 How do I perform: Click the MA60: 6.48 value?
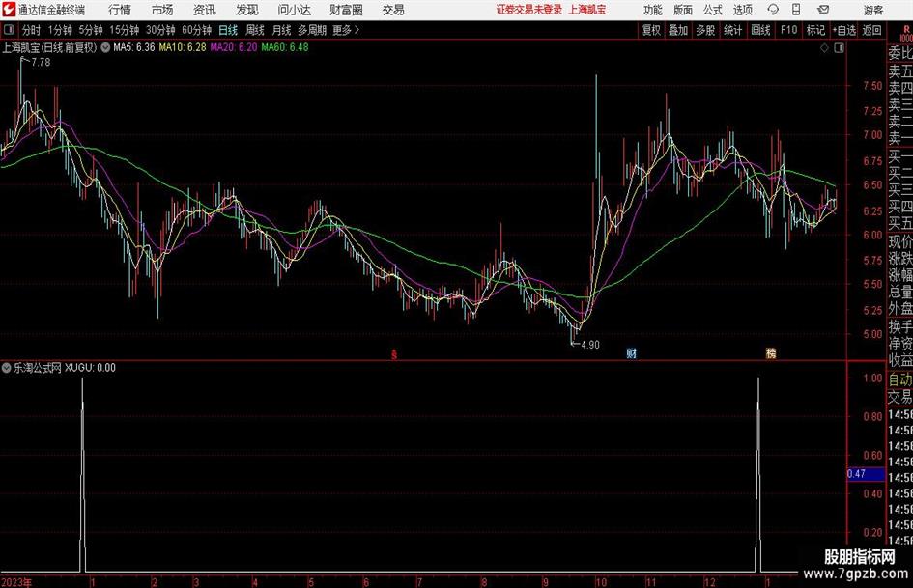point(285,47)
